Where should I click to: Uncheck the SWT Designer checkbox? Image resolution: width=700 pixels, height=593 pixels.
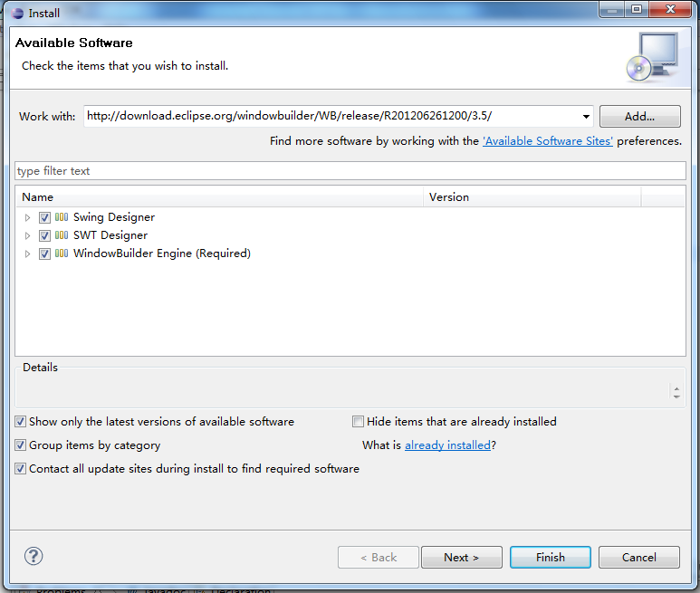44,235
